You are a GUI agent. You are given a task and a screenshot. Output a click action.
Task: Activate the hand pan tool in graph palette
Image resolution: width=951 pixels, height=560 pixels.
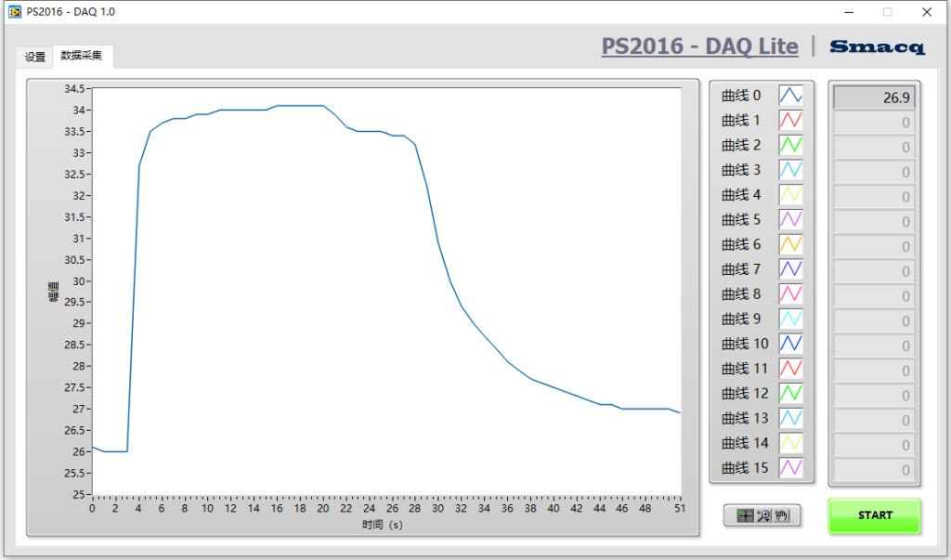pos(782,515)
